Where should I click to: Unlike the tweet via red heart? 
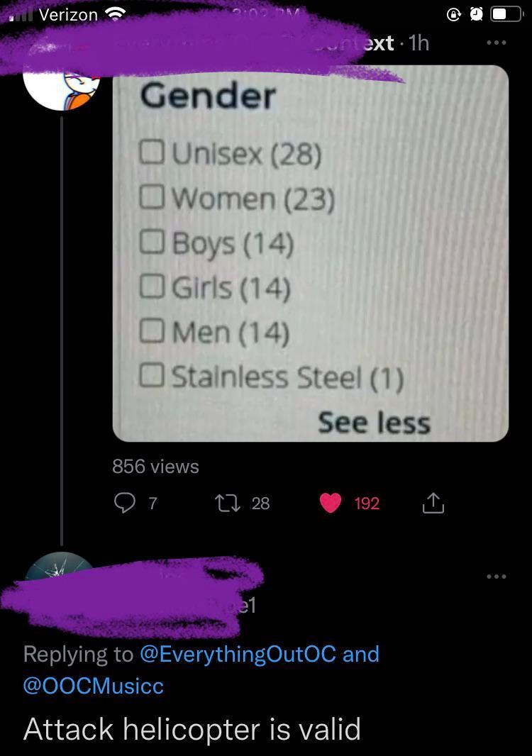tap(331, 504)
